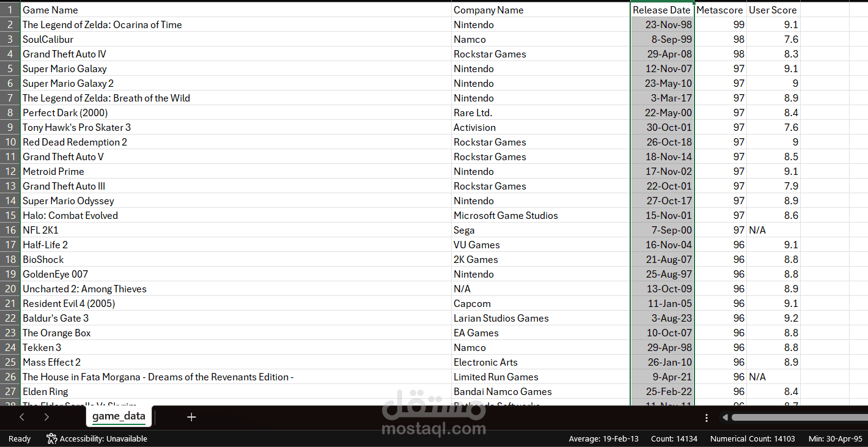Viewport: 868px width, 447px height.
Task: Select company cell Sega
Action: [541, 230]
